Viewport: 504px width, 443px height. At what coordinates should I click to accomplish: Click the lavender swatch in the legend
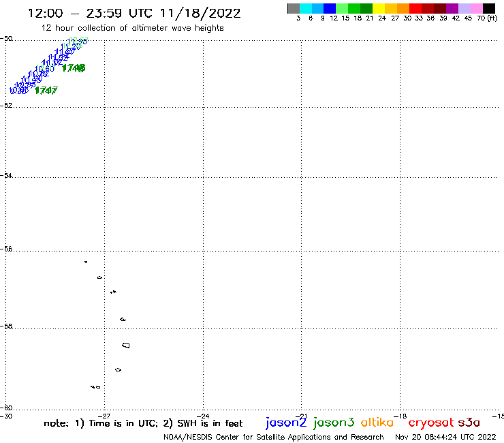coord(464,8)
